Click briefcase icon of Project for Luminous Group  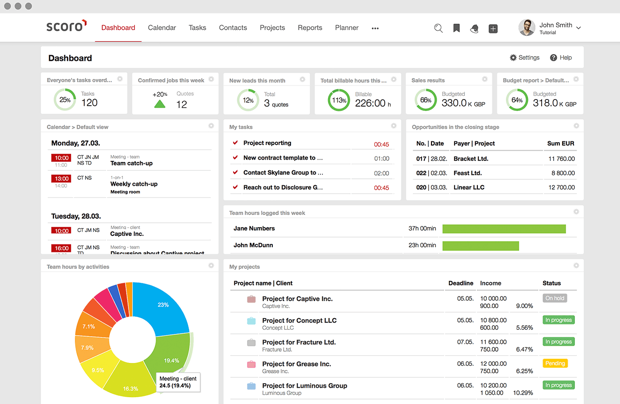(x=251, y=386)
